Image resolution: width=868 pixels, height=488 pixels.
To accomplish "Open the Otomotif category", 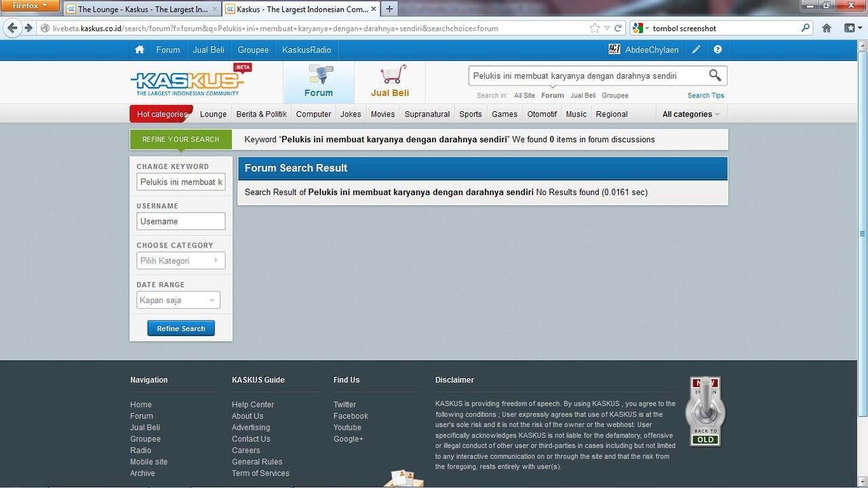I will 542,114.
